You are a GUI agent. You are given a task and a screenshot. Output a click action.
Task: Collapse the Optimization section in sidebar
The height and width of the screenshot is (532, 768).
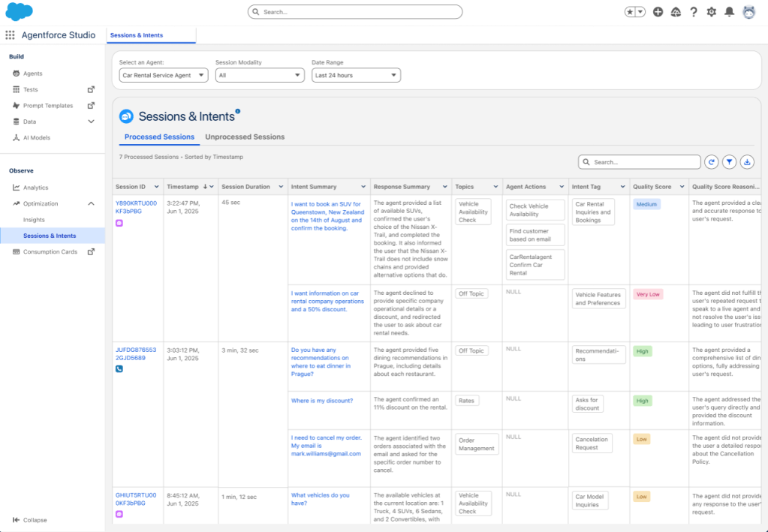pos(92,204)
